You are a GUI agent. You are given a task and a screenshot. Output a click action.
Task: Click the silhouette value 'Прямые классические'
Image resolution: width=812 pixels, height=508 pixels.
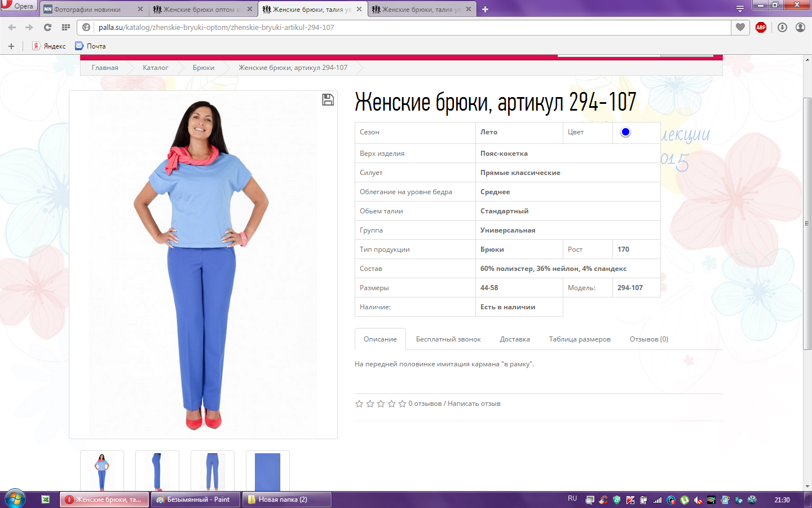tap(520, 173)
